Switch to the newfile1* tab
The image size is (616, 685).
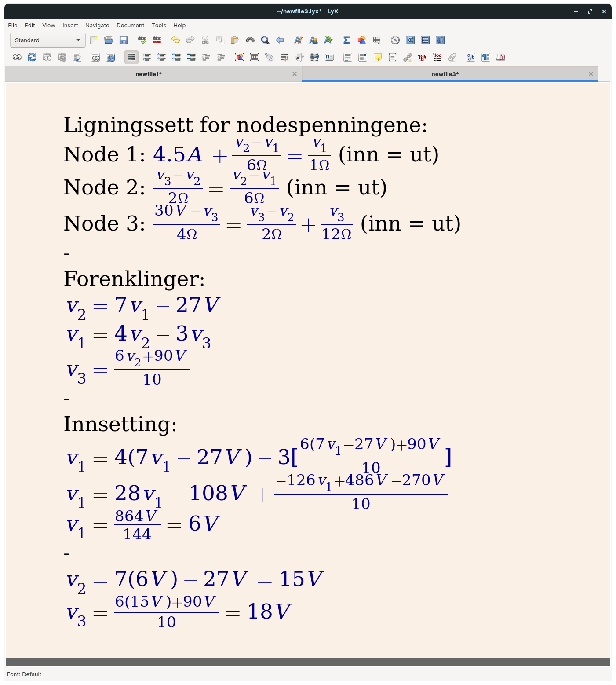point(149,74)
